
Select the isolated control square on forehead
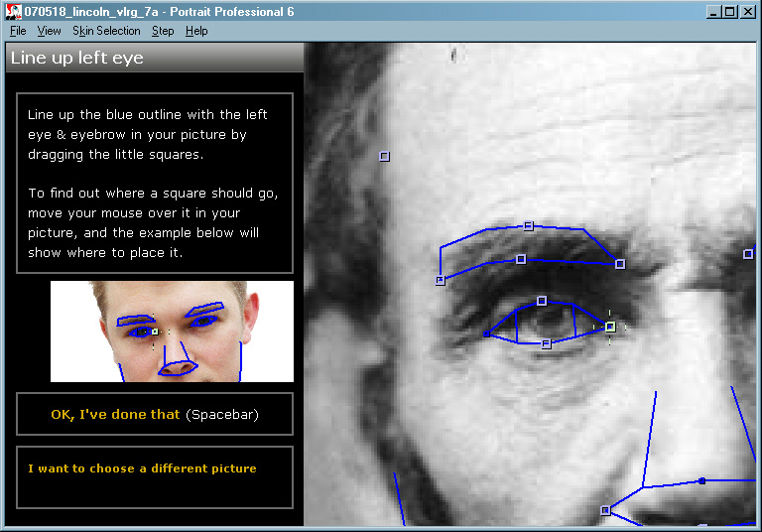(385, 156)
